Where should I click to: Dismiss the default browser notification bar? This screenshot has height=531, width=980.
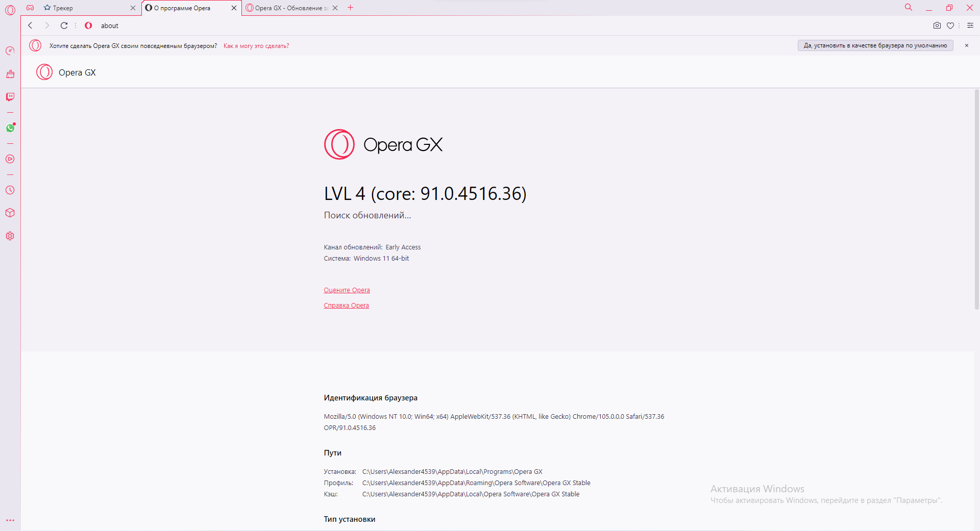point(966,45)
